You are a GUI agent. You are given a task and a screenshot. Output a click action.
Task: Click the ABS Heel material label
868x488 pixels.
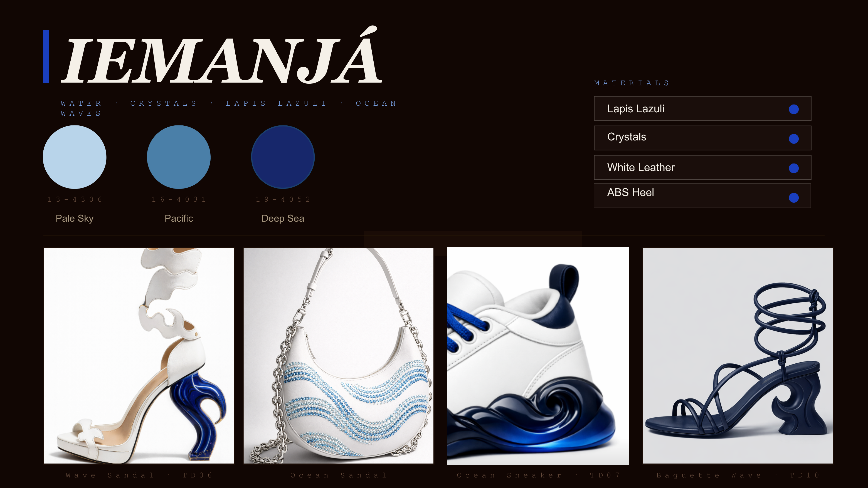tap(630, 192)
